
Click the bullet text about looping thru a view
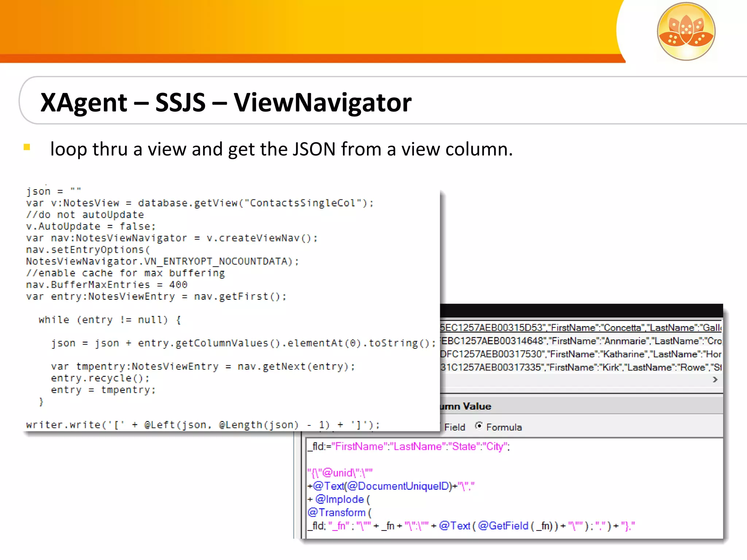(281, 149)
